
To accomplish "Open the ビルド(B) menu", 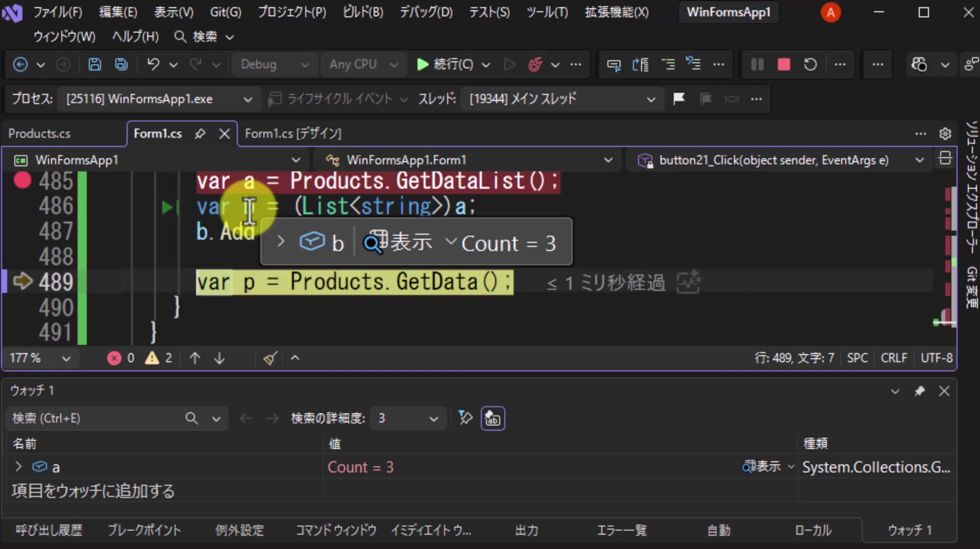I will click(x=363, y=12).
